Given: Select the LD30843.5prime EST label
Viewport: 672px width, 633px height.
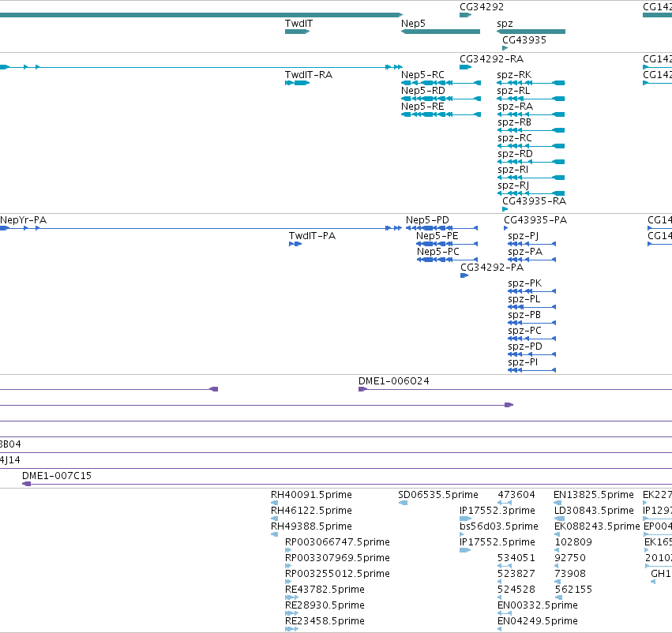Looking at the screenshot, I should pos(594,511).
